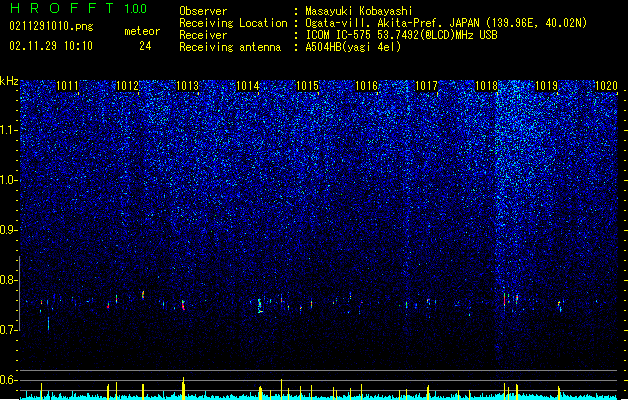The image size is (629, 400).
Task: Click observer name Masayuki Kobayashi
Action: click(359, 11)
